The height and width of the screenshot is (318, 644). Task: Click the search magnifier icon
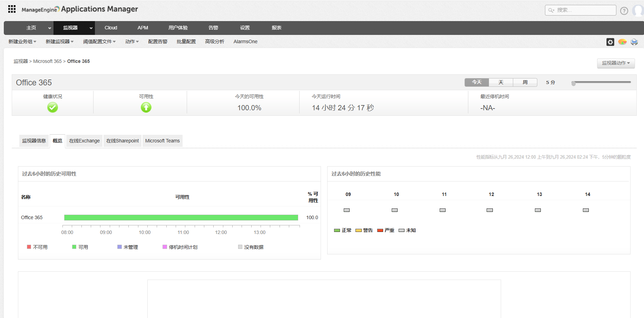tap(551, 10)
